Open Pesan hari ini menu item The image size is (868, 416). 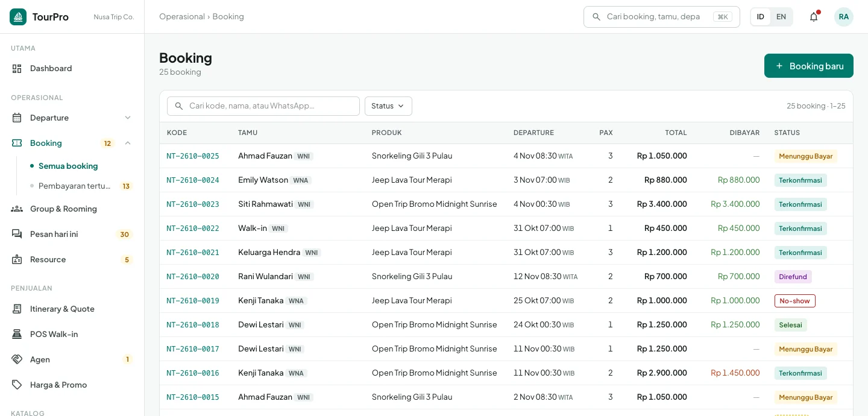point(72,235)
